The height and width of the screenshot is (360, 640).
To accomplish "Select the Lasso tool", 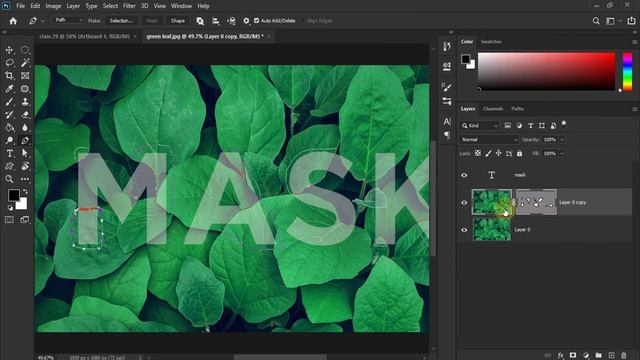I will click(x=9, y=62).
